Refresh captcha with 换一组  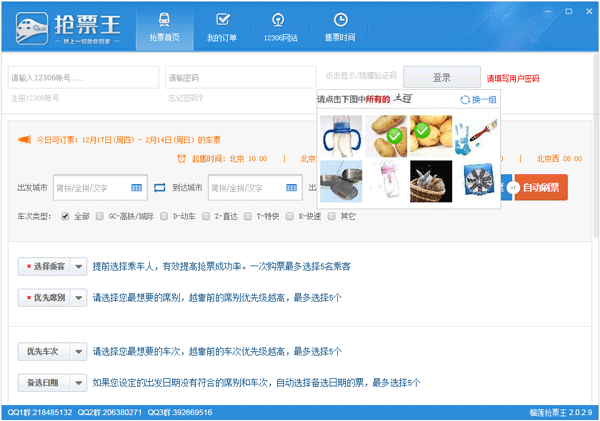[x=478, y=100]
